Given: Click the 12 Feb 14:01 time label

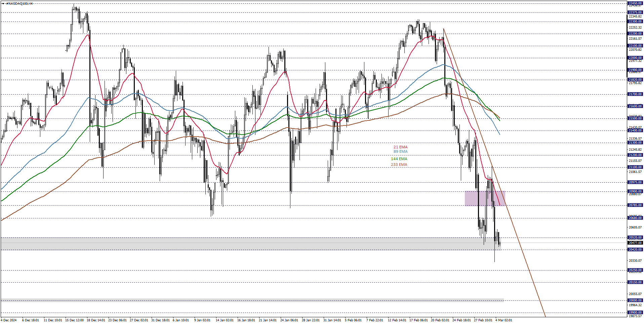Looking at the screenshot, I should tap(397, 320).
